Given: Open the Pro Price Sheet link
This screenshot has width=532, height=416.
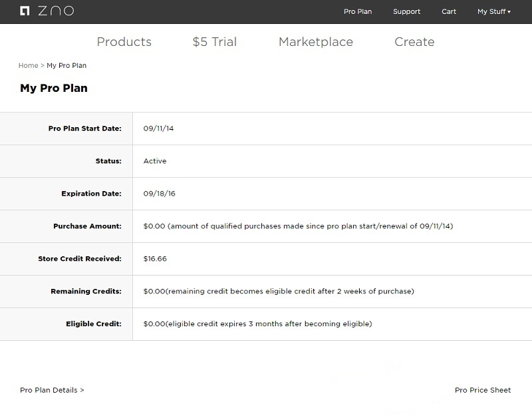Looking at the screenshot, I should point(483,390).
